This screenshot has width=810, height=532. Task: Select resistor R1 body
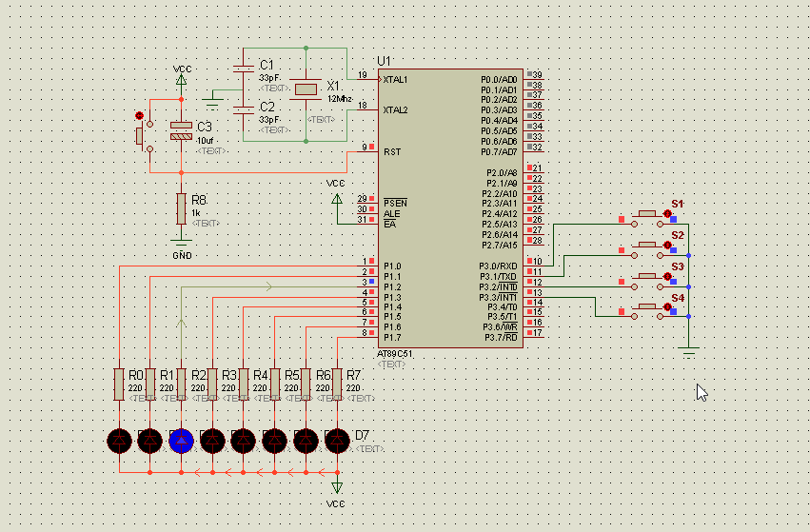pyautogui.click(x=150, y=384)
